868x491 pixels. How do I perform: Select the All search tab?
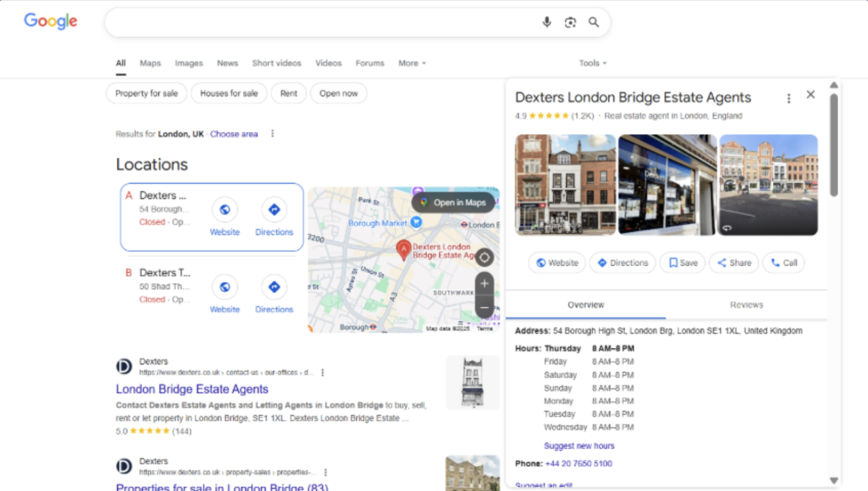tap(120, 63)
